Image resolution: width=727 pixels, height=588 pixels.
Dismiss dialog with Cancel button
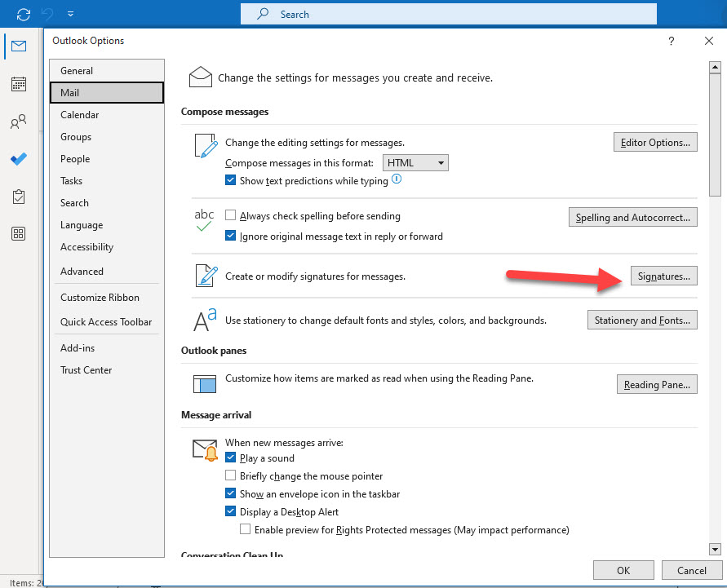(x=692, y=570)
